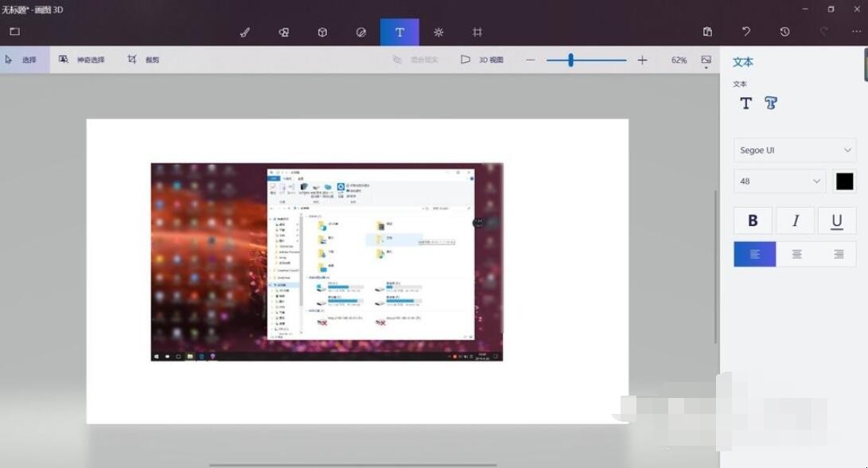Image resolution: width=868 pixels, height=468 pixels.
Task: Open the History panel
Action: tap(784, 32)
